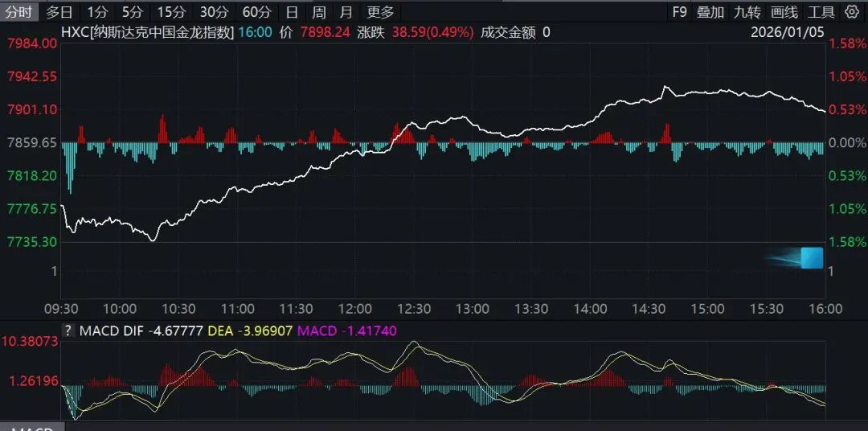Screen dimensions: 868x431
Task: Toggle the 九转 indicator
Action: click(x=747, y=12)
